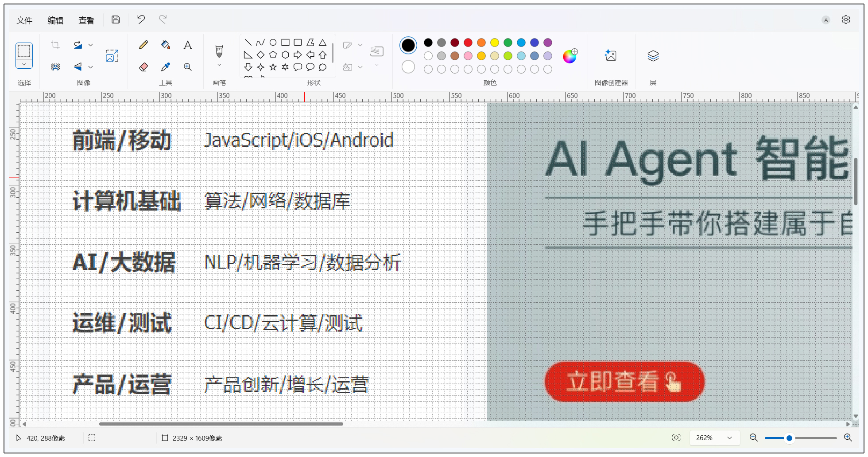Expand the line size chevron
This screenshot has height=457, width=868.
click(x=377, y=65)
